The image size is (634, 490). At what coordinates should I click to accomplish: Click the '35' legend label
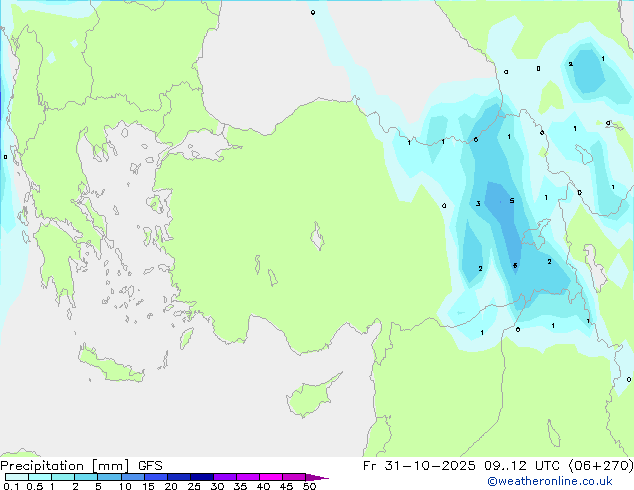(240, 486)
